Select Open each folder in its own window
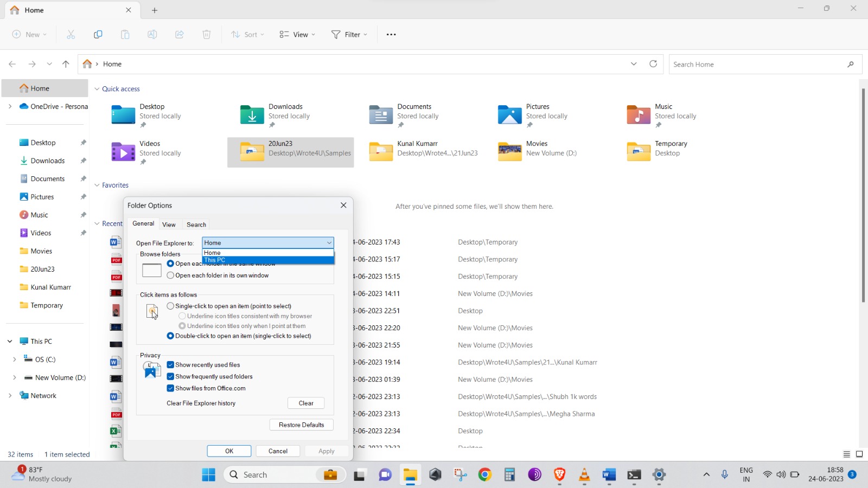The height and width of the screenshot is (488, 868). 170,275
